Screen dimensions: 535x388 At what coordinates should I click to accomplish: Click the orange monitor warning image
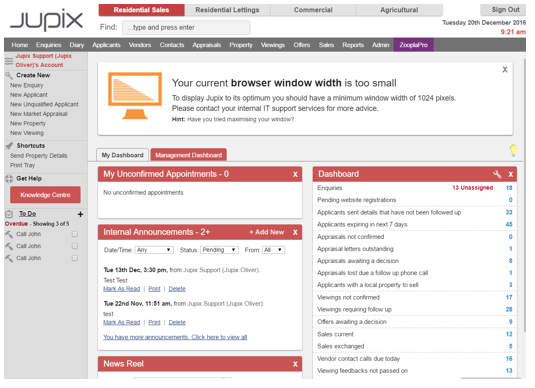pos(135,96)
